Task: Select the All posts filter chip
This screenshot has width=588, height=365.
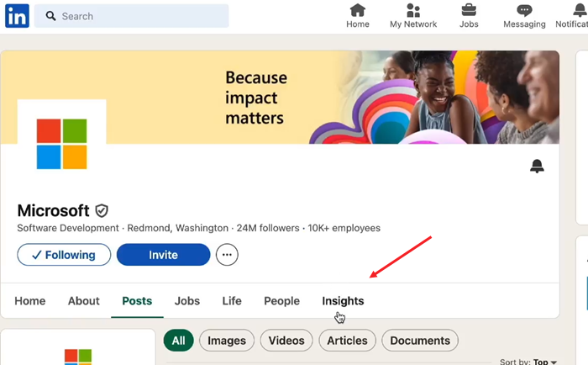Action: pos(178,341)
